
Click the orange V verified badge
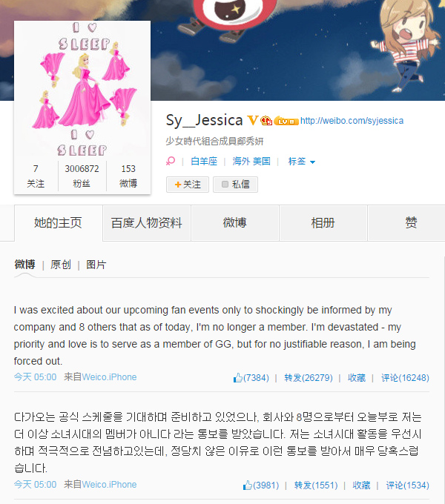click(x=253, y=121)
